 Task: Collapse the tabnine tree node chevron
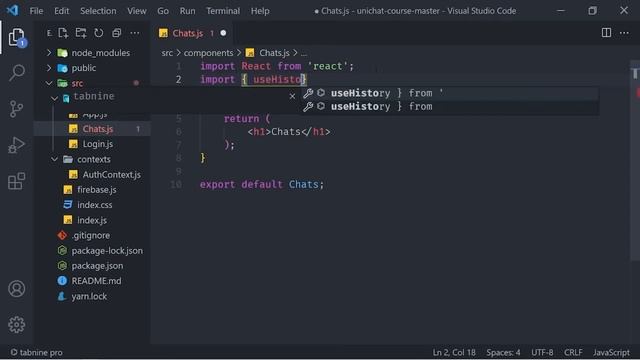tap(55, 98)
